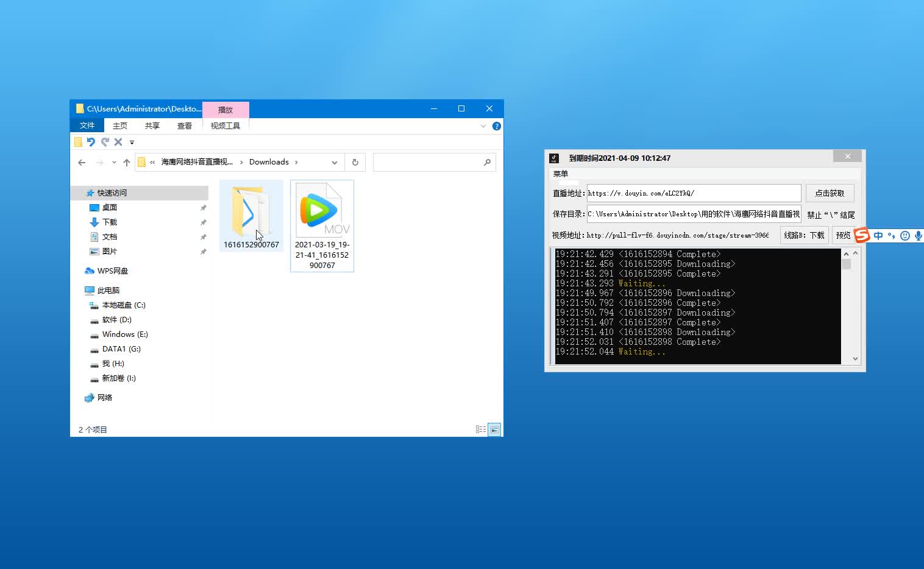
Task: Click the 预览 button
Action: point(843,235)
